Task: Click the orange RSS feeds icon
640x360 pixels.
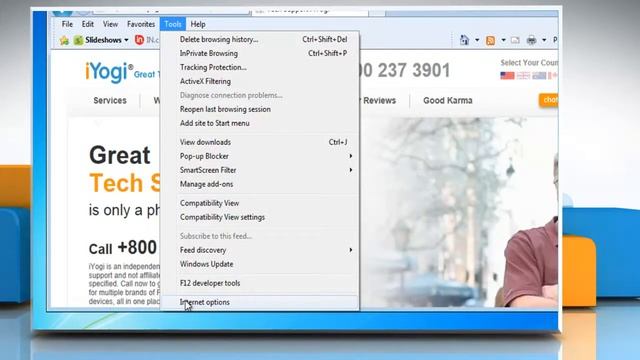Action: click(490, 40)
